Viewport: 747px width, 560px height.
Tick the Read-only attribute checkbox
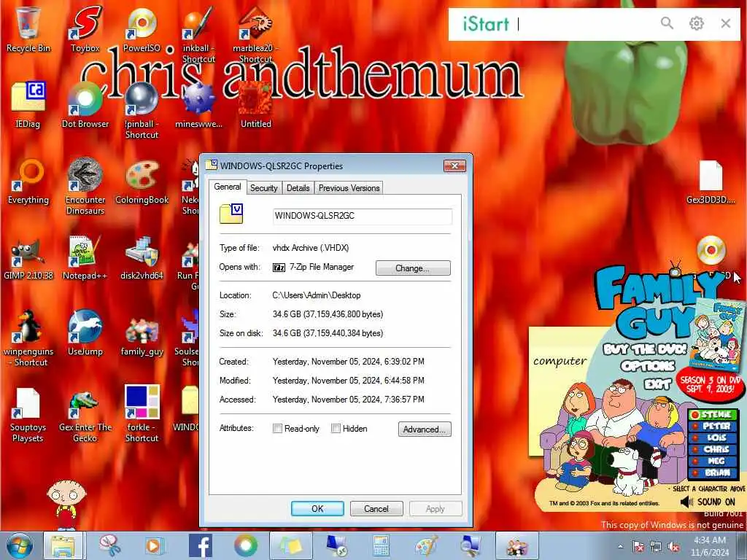pos(277,429)
